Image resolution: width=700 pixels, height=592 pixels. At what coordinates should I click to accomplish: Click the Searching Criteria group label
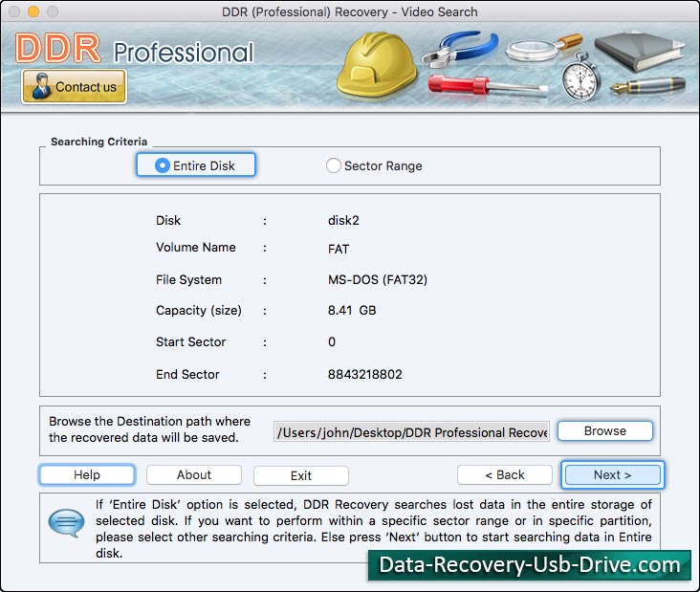[x=98, y=142]
